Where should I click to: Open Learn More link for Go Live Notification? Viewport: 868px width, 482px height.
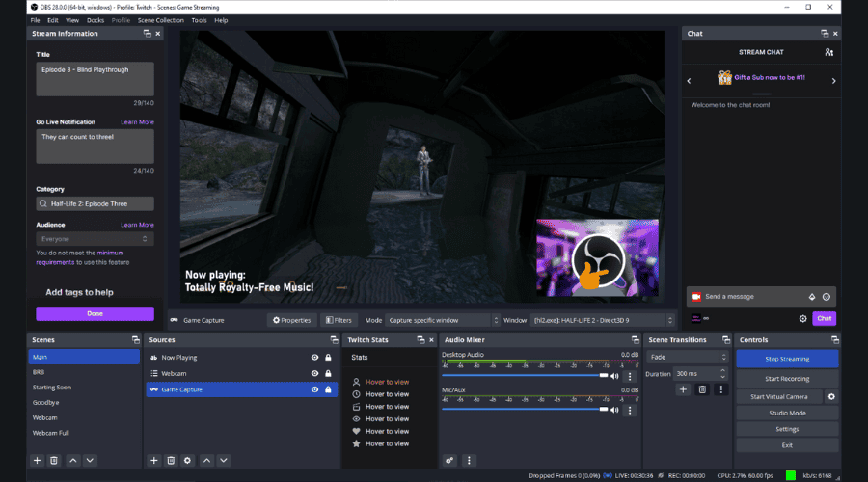click(137, 122)
